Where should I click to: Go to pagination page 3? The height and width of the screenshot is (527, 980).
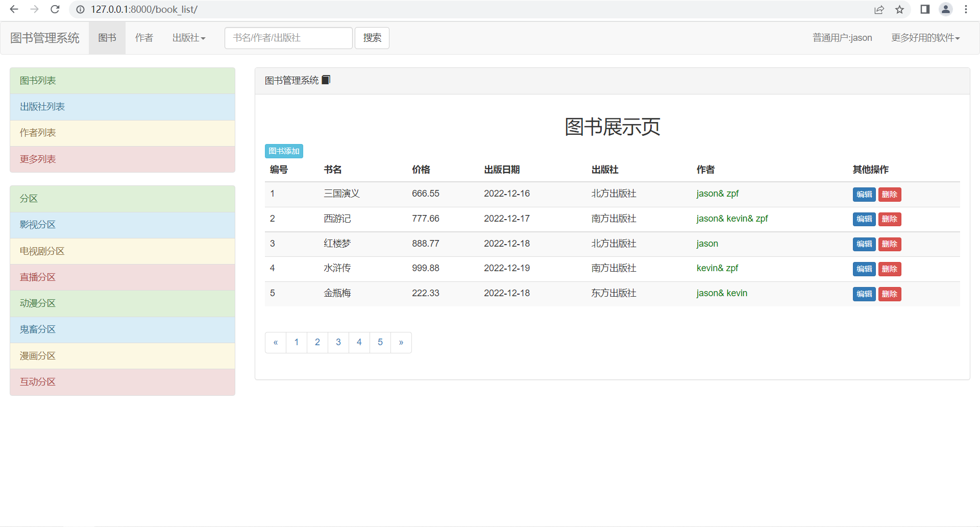tap(338, 343)
